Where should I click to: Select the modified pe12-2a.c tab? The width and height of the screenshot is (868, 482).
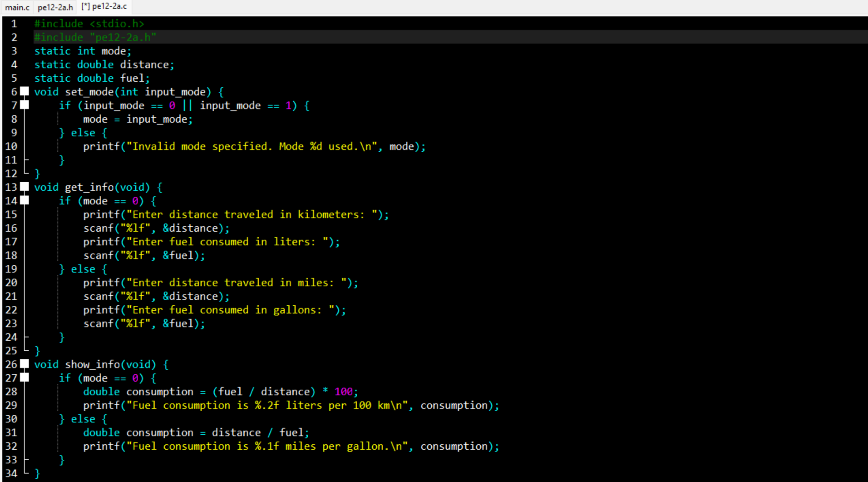(x=104, y=6)
